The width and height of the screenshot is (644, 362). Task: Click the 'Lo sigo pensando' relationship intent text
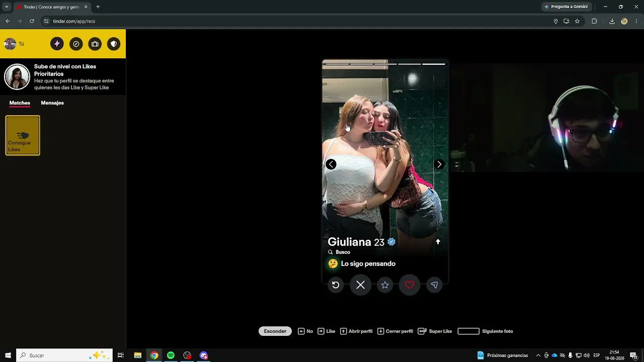(x=368, y=264)
